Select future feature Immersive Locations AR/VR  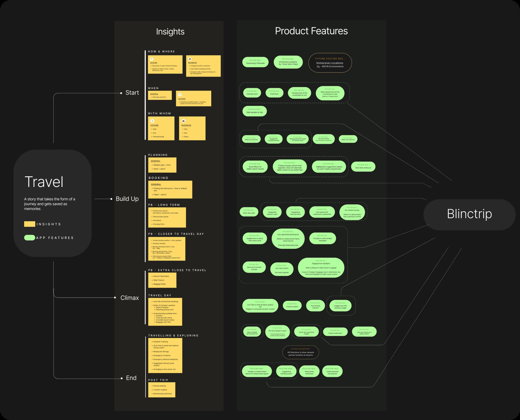(330, 63)
